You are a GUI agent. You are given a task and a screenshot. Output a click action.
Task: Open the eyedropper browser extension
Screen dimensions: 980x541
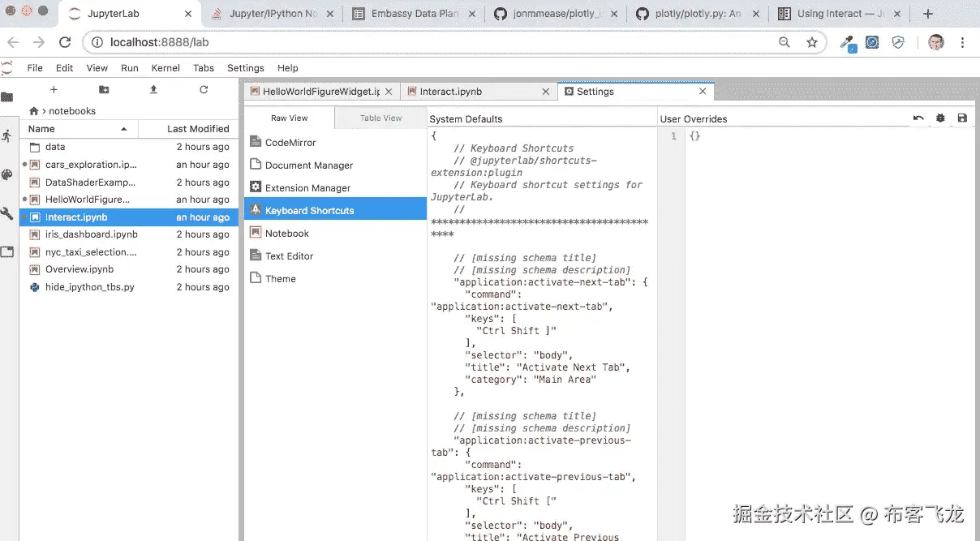click(x=848, y=42)
